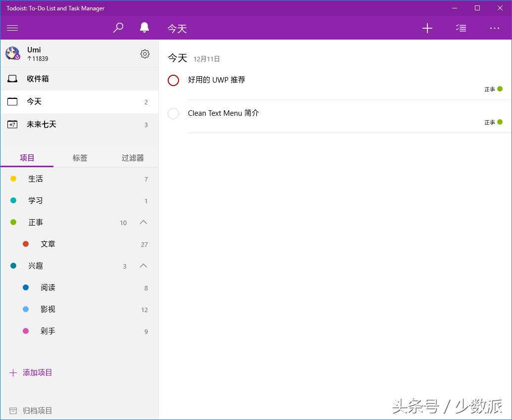Viewport: 512px width, 420px height.
Task: Click the +7 calendar icon
Action: [x=12, y=125]
